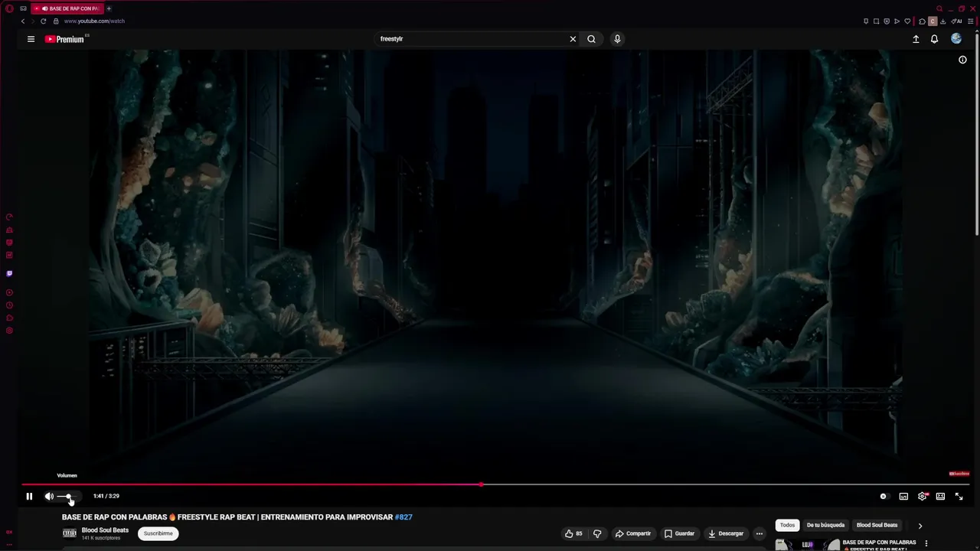Click the Guardar save button
Screen dimensions: 980x551
coord(680,533)
